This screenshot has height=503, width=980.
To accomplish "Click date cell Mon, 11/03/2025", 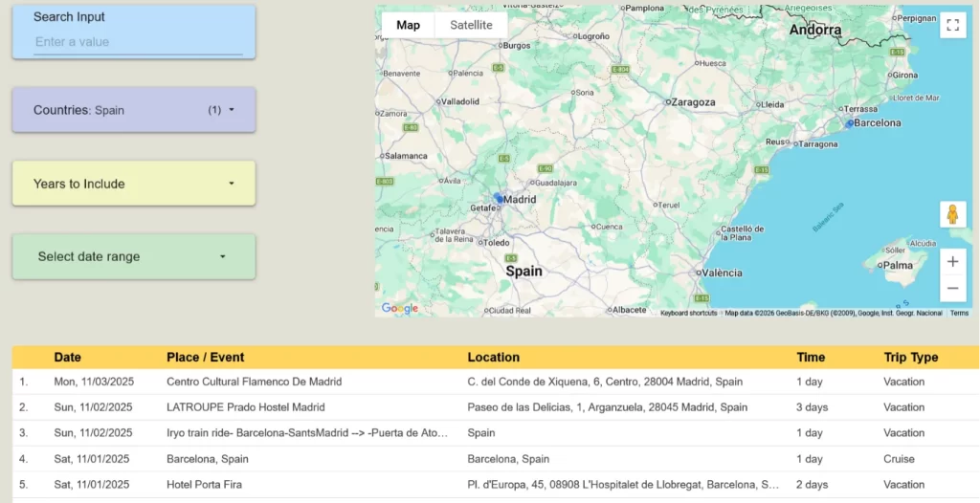I will (94, 382).
